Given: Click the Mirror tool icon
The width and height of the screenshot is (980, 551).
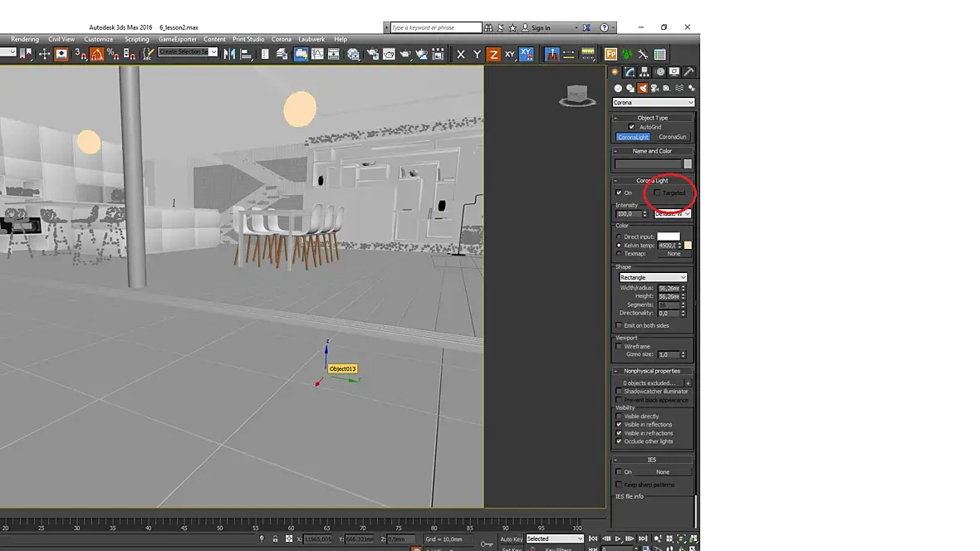Looking at the screenshot, I should (229, 54).
